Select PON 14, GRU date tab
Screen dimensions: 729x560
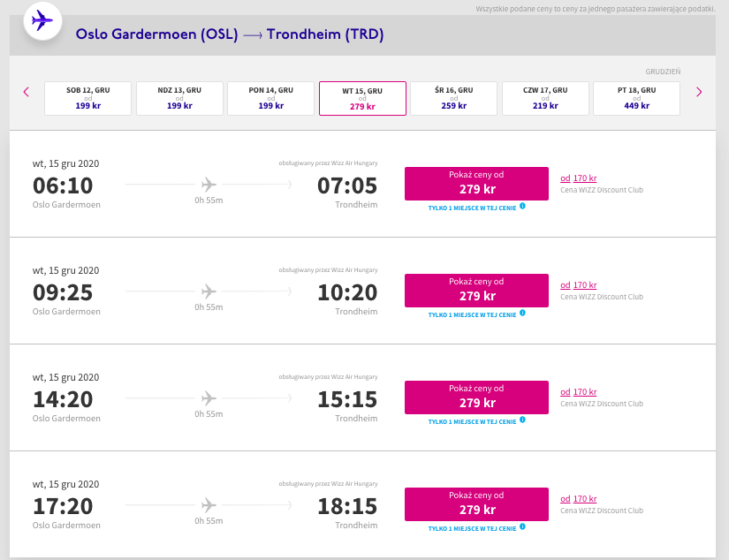pos(271,98)
